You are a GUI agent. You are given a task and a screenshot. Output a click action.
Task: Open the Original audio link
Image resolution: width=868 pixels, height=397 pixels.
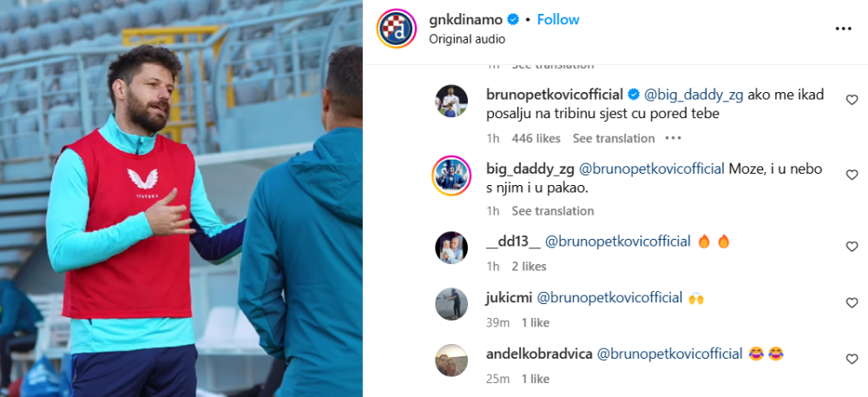(467, 40)
